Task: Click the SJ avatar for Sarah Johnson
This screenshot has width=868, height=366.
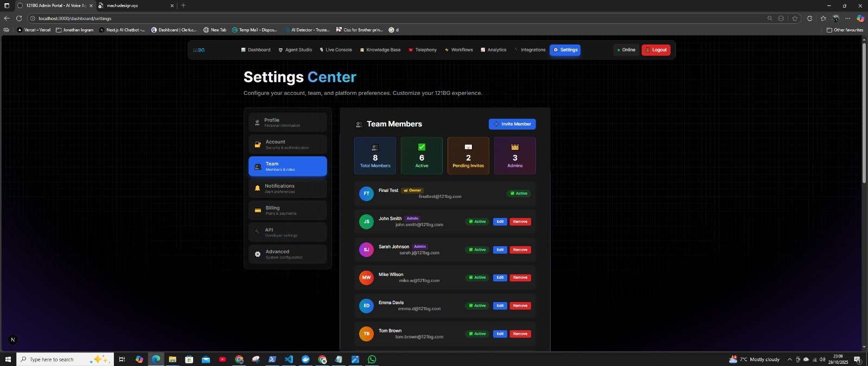Action: tap(366, 250)
